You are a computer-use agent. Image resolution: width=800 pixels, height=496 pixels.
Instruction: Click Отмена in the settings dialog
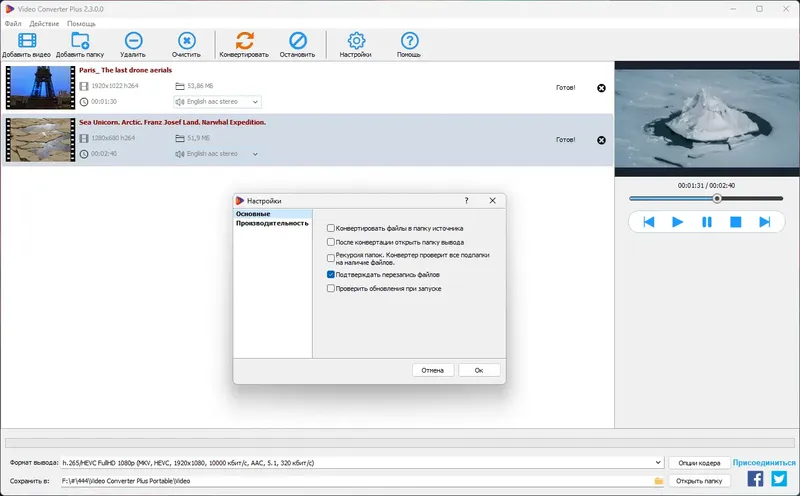(433, 370)
